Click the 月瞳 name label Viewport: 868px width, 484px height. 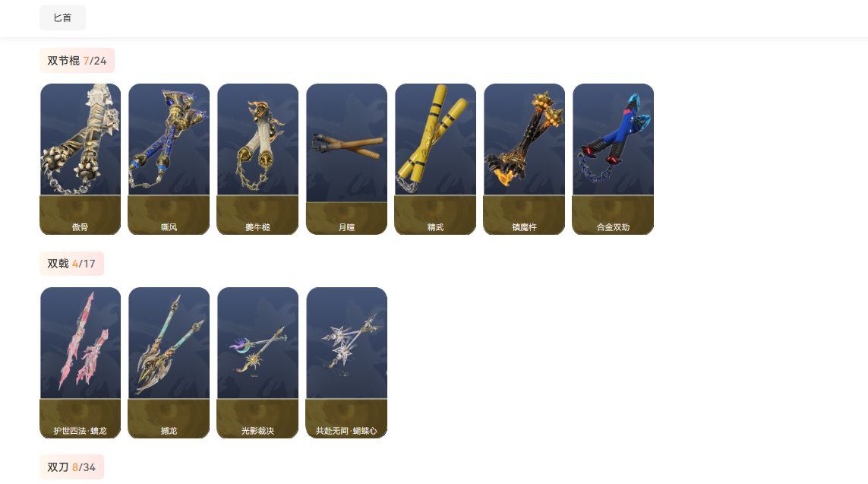[x=346, y=227]
